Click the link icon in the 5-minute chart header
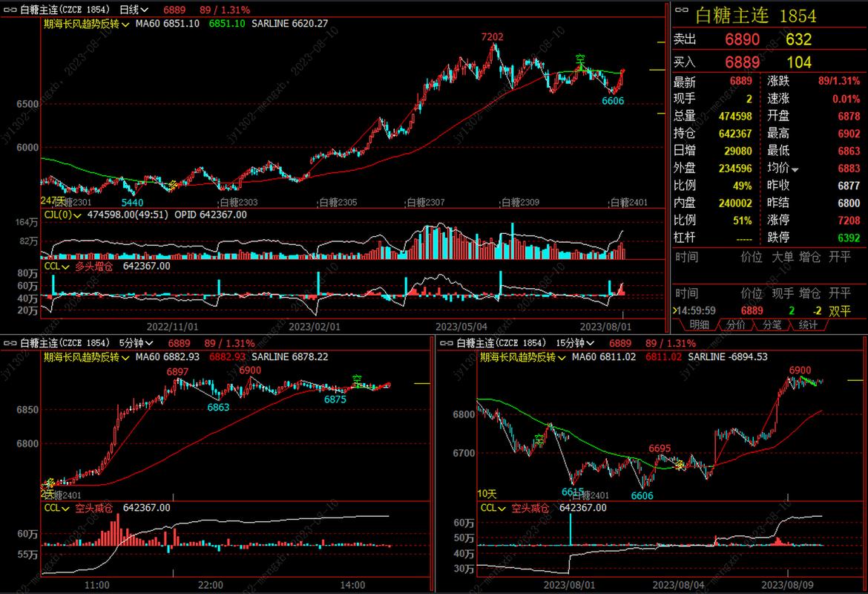The height and width of the screenshot is (594, 868). [x=10, y=343]
